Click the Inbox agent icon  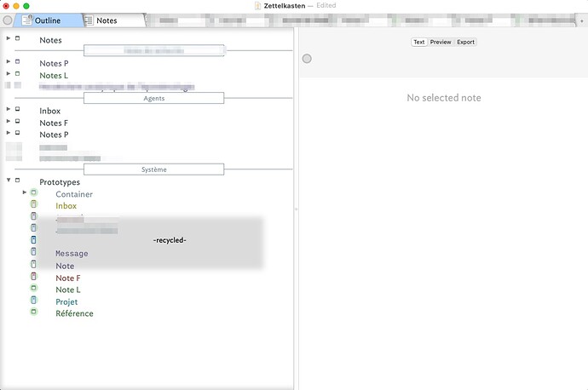[17, 109]
